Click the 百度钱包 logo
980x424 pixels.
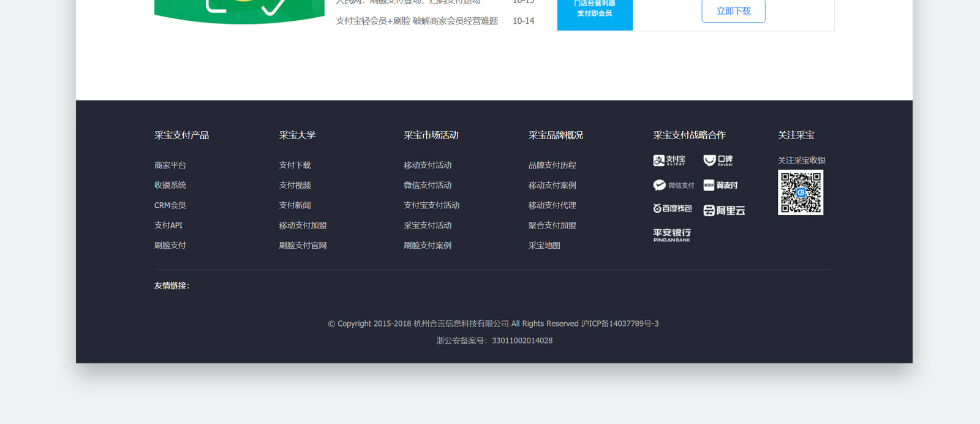click(x=672, y=209)
